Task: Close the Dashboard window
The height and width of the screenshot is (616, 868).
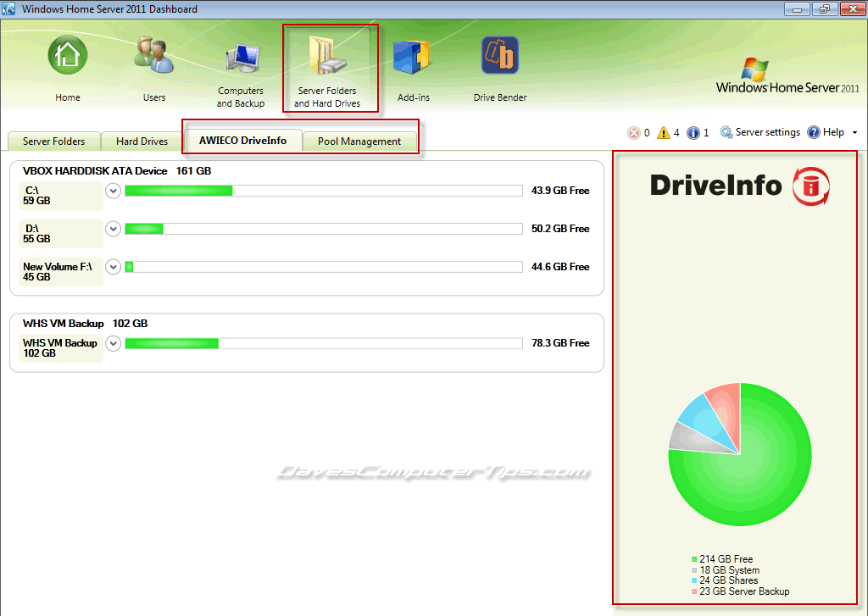Action: click(x=853, y=8)
